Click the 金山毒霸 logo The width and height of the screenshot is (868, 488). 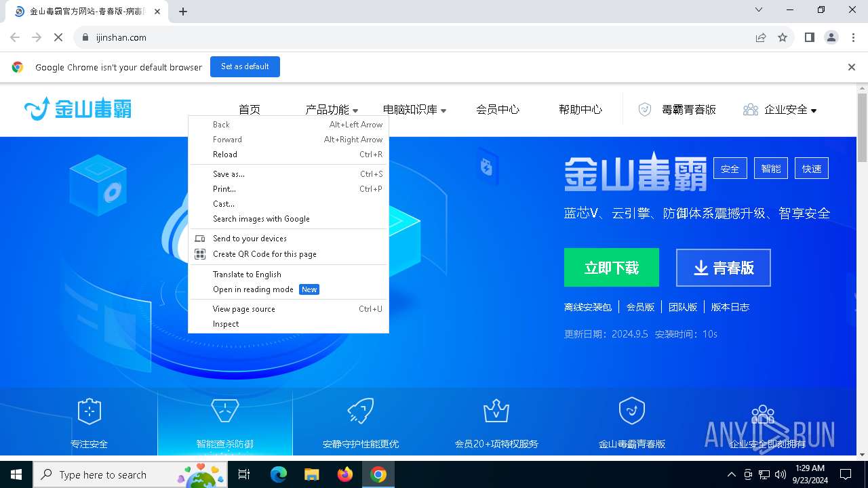(x=77, y=108)
